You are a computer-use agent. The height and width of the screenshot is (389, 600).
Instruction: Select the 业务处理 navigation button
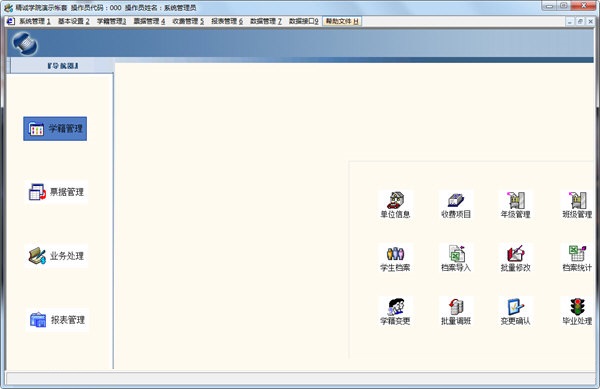(57, 256)
